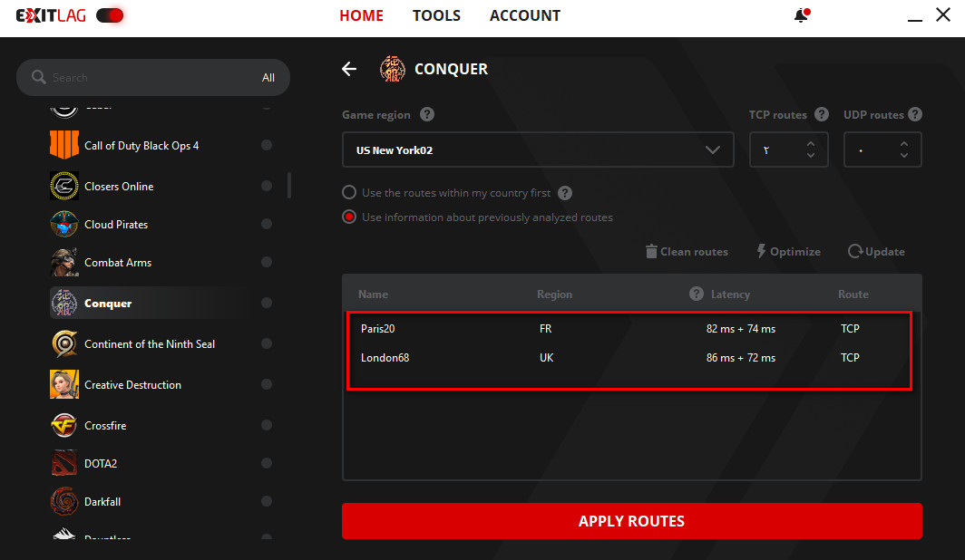Image resolution: width=965 pixels, height=560 pixels.
Task: Toggle status dot for Creative Destruction
Action: point(267,384)
